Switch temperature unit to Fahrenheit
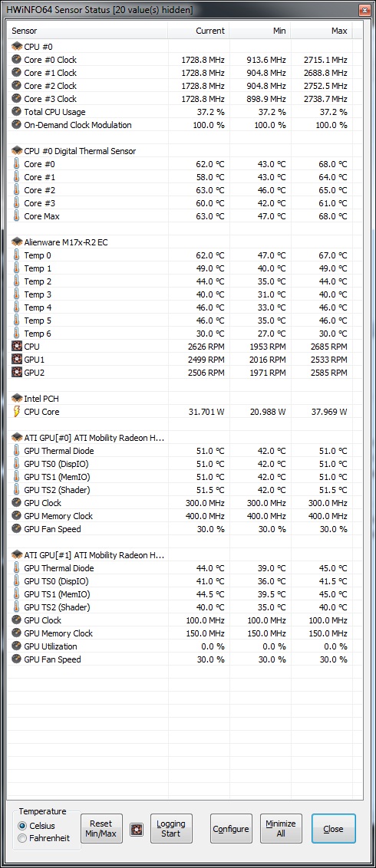 (x=22, y=838)
